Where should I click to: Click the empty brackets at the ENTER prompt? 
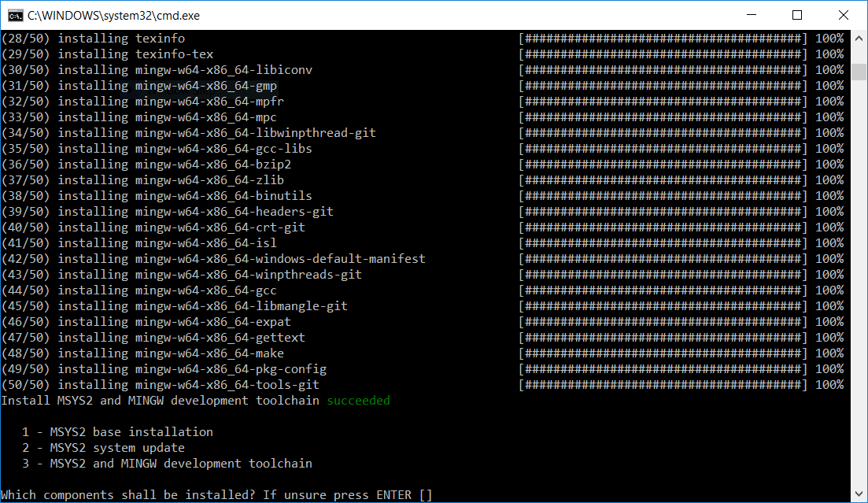(425, 495)
